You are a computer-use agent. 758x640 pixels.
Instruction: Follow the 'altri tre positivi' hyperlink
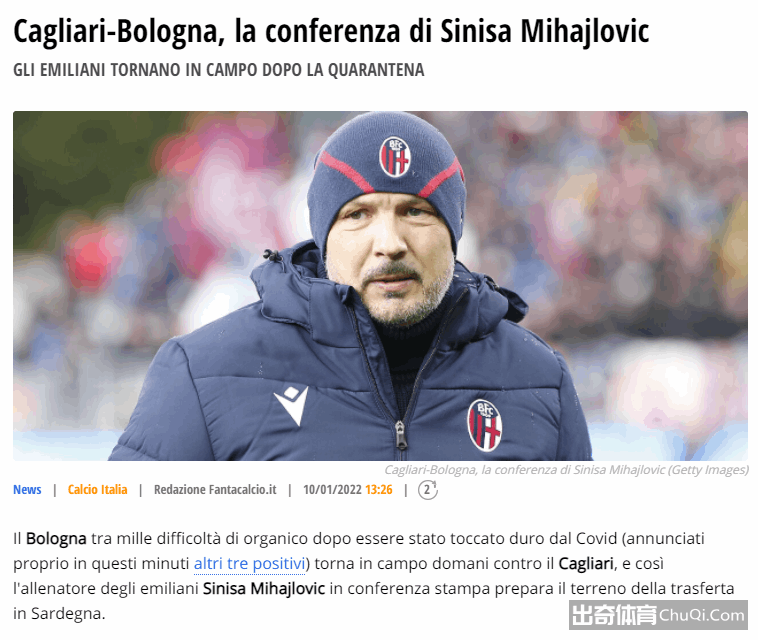(x=249, y=564)
